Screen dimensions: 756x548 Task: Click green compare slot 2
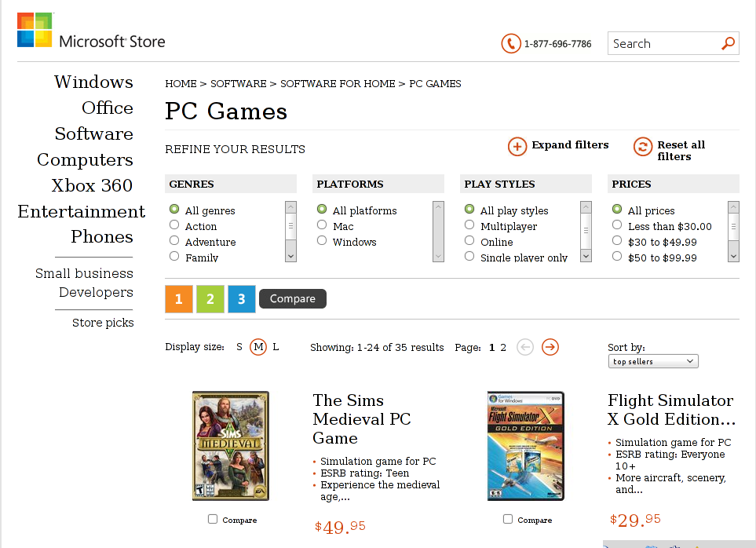click(x=210, y=299)
